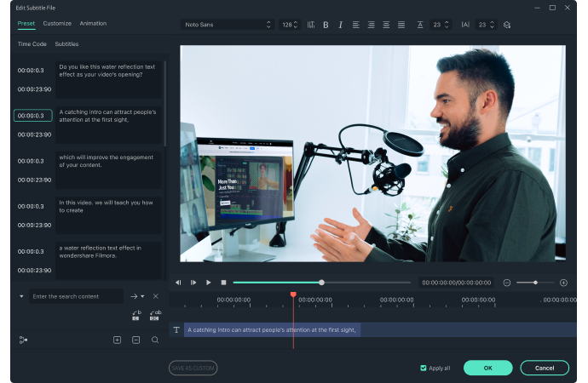Remove subtitle with minus icon
Viewport: 588px width, 383px height.
click(136, 340)
